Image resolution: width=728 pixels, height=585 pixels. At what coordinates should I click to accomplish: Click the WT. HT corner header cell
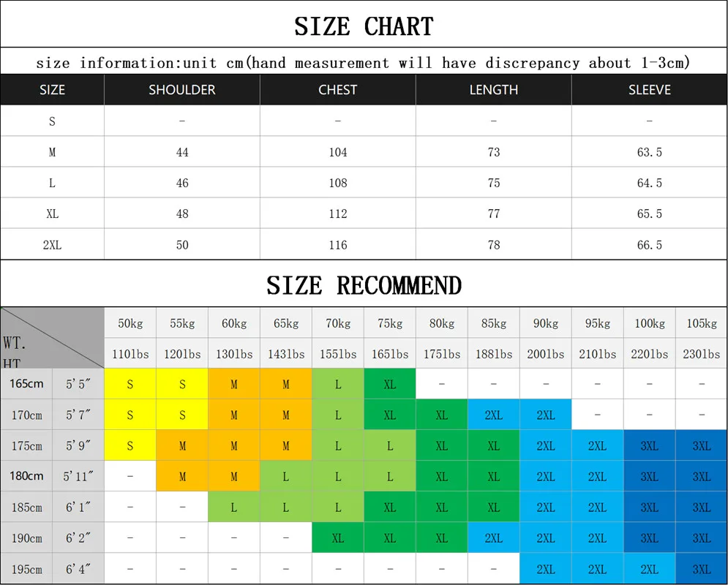[x=52, y=338]
